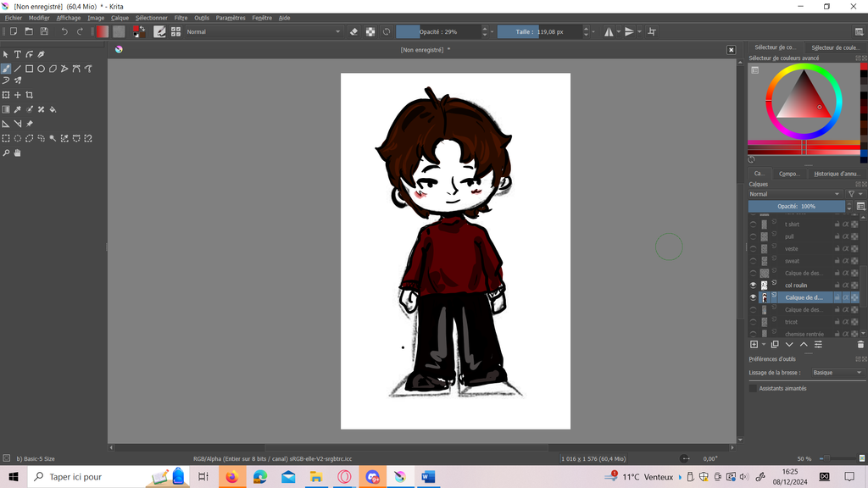
Task: Open the Lissage de la brosse dropdown
Action: [837, 373]
